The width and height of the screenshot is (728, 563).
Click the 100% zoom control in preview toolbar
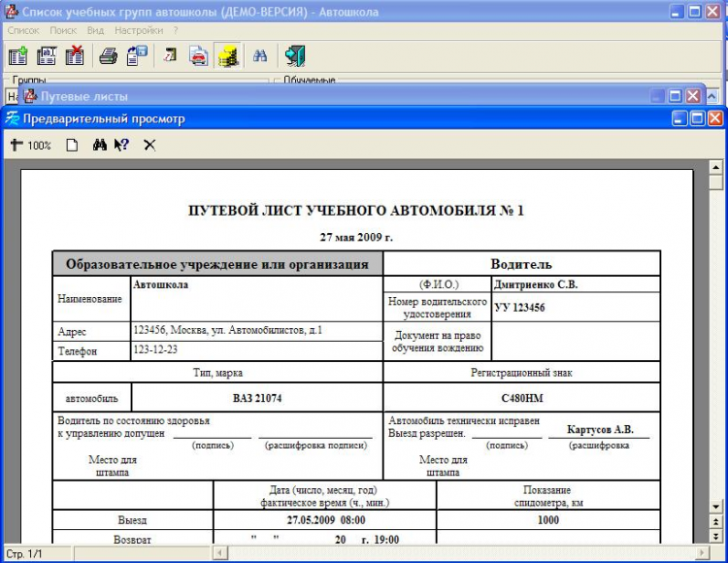(31, 146)
